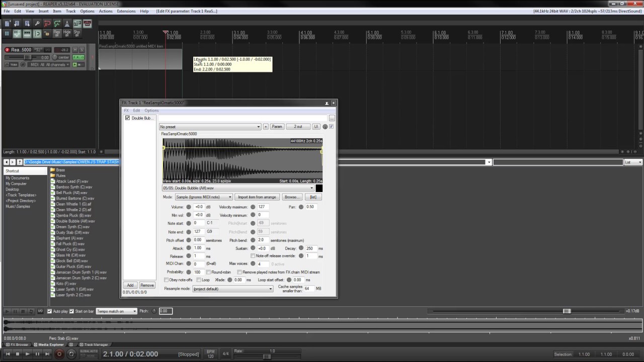Click Import item from arrange button
This screenshot has height=362, width=644.
point(257,197)
